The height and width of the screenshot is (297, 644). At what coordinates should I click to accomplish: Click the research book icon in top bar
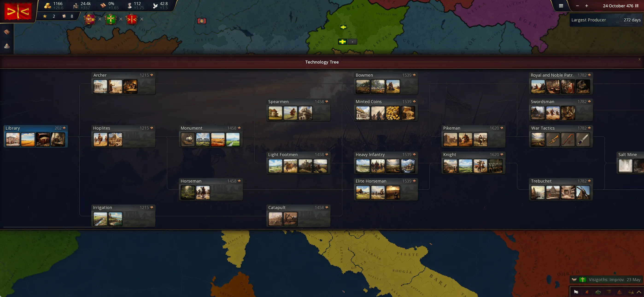(x=103, y=6)
